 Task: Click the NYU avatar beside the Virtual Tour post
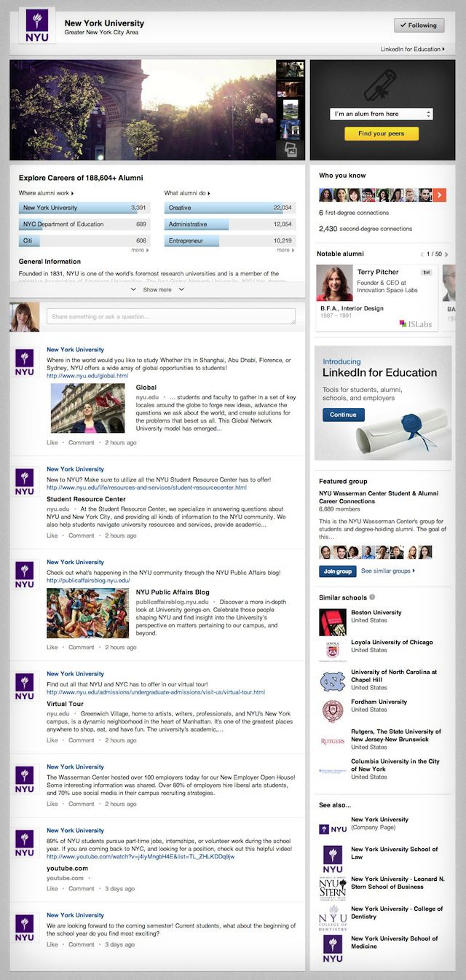[x=25, y=687]
